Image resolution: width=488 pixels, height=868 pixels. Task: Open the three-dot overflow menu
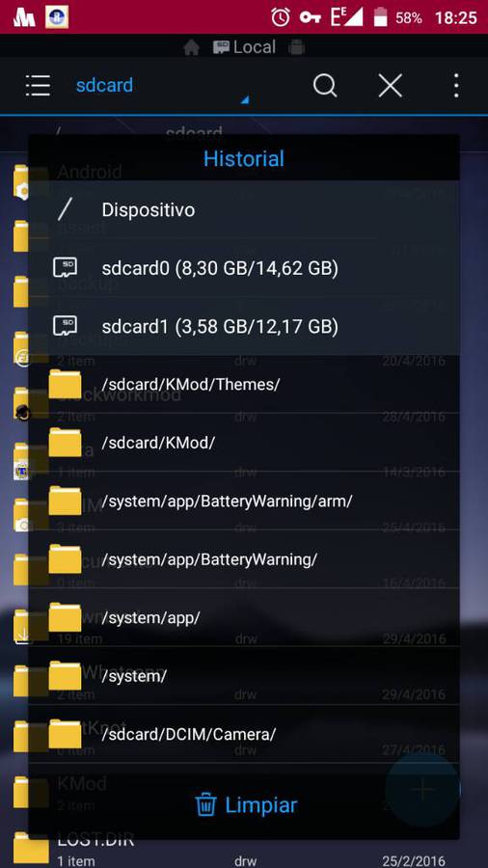pos(456,86)
